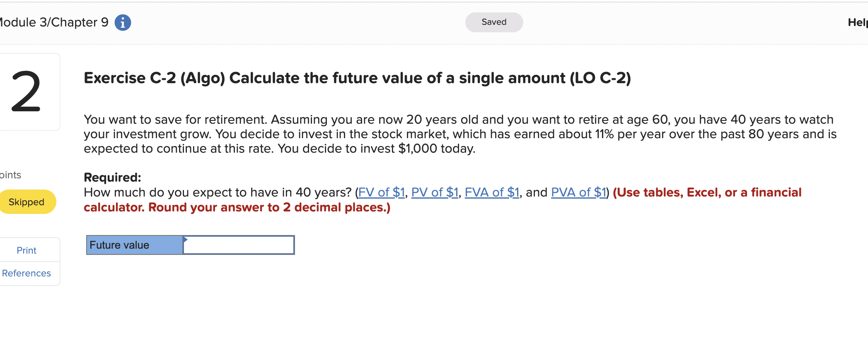This screenshot has height=360, width=868.
Task: Click the question number 2 box
Action: [x=26, y=91]
